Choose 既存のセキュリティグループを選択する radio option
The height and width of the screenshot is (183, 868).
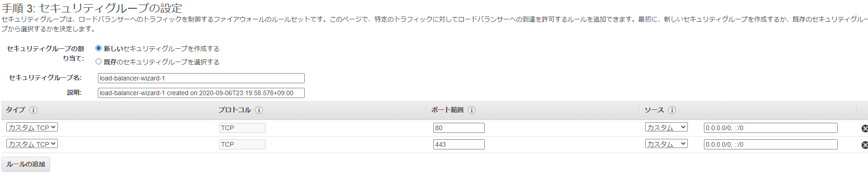coord(98,62)
